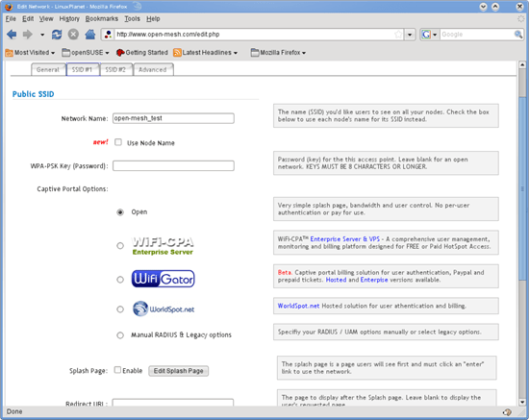Follow the WorldSpot.net text link
This screenshot has height=420, width=529.
[298, 306]
